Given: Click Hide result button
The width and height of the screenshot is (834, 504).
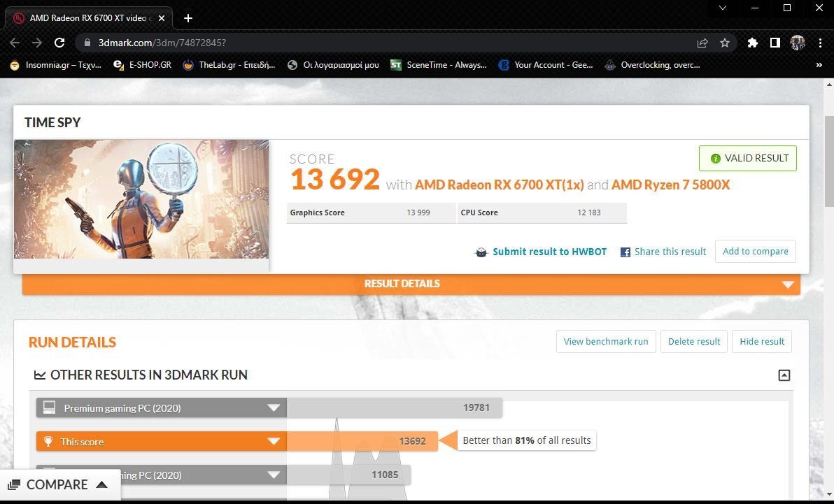Looking at the screenshot, I should [762, 341].
